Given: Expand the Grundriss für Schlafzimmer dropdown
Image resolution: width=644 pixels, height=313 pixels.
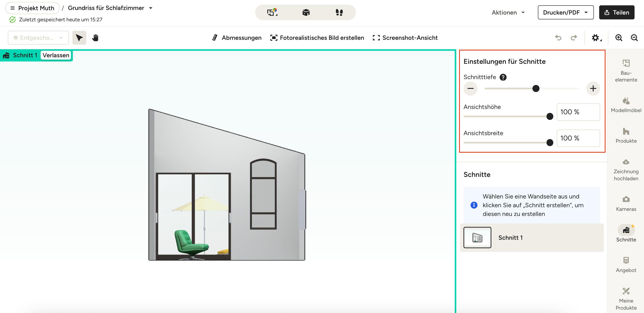Looking at the screenshot, I should click(151, 8).
